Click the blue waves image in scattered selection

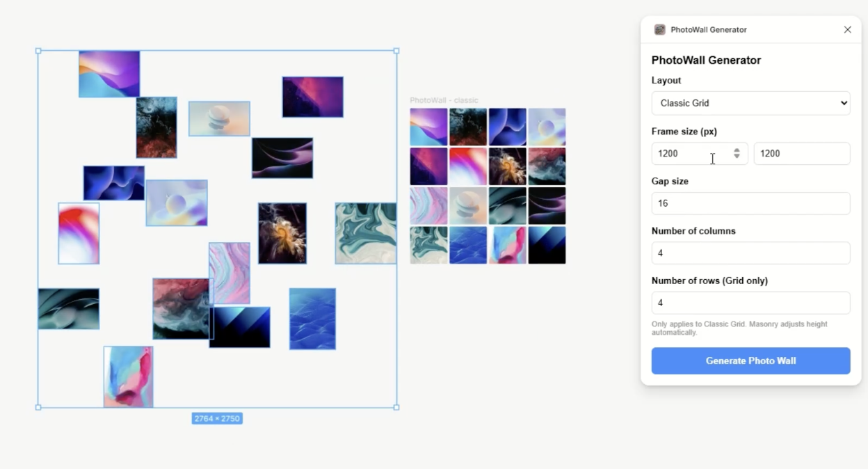point(312,318)
